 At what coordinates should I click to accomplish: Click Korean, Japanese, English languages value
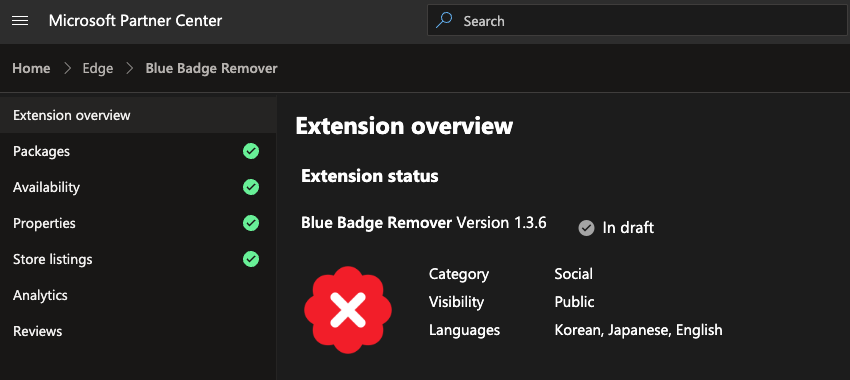(x=639, y=330)
